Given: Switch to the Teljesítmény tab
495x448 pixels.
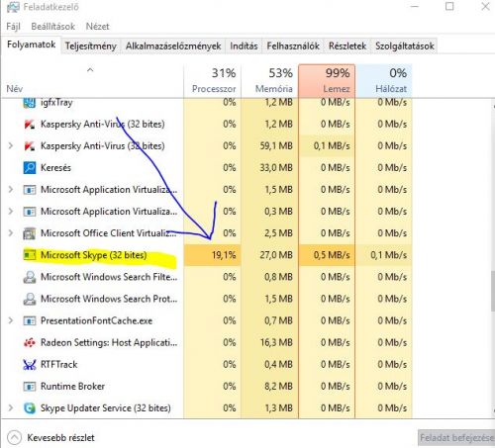Looking at the screenshot, I should (x=91, y=46).
